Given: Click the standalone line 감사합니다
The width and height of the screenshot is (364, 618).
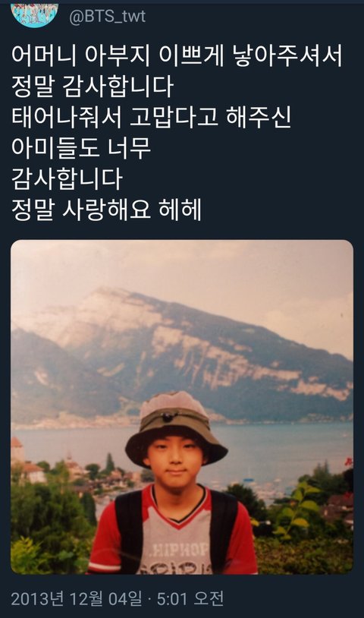Looking at the screenshot, I should click(x=67, y=178).
